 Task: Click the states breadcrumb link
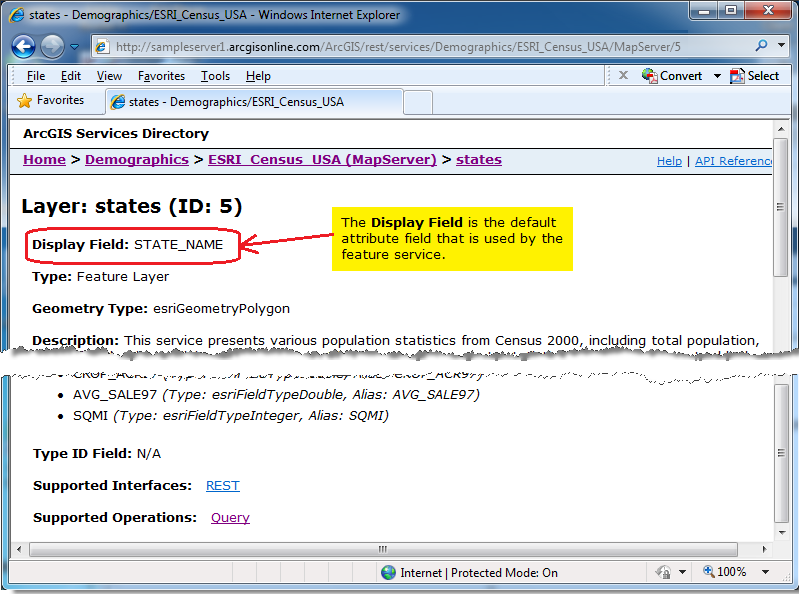pos(478,159)
